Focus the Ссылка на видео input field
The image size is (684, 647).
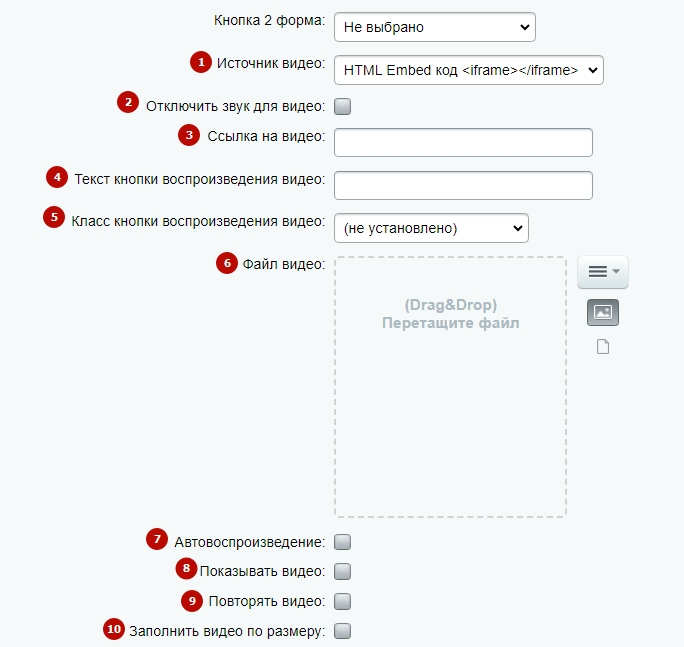click(x=463, y=142)
